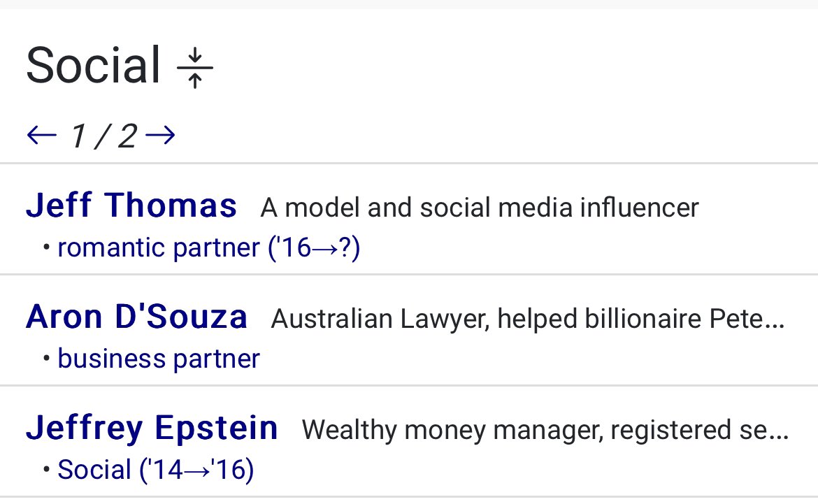Viewport: 818px width, 504px height.
Task: Collapse the Social section icon
Action: click(195, 68)
